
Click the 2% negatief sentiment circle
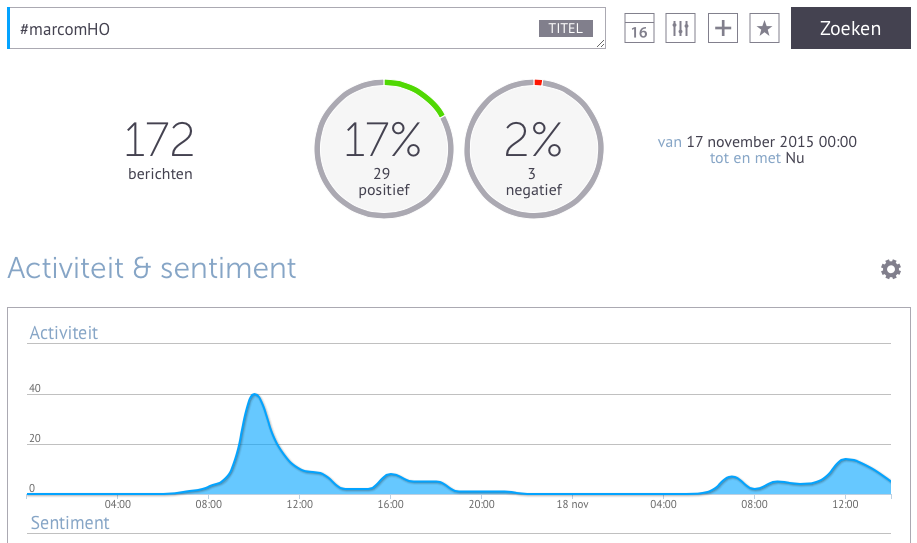coord(533,149)
